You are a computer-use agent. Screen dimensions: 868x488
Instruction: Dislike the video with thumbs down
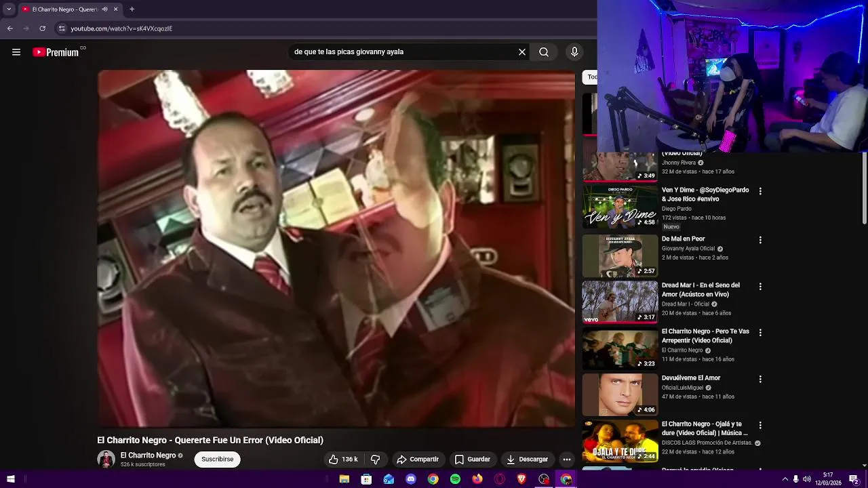375,460
